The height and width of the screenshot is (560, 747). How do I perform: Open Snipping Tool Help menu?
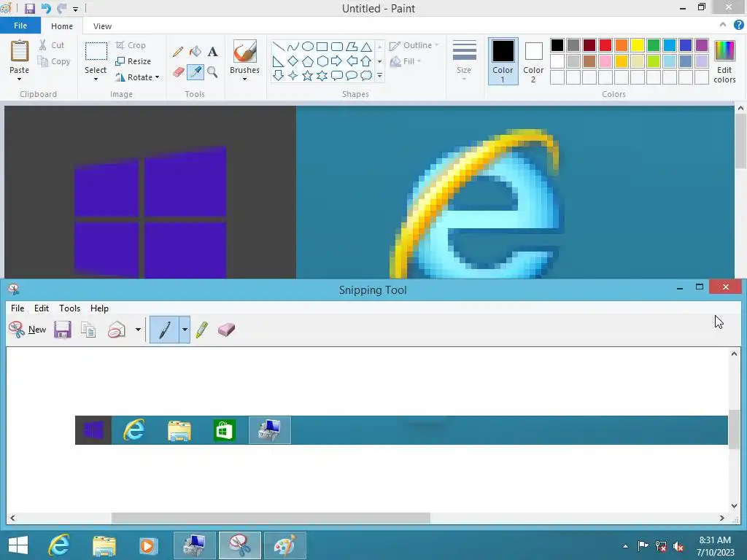coord(99,308)
